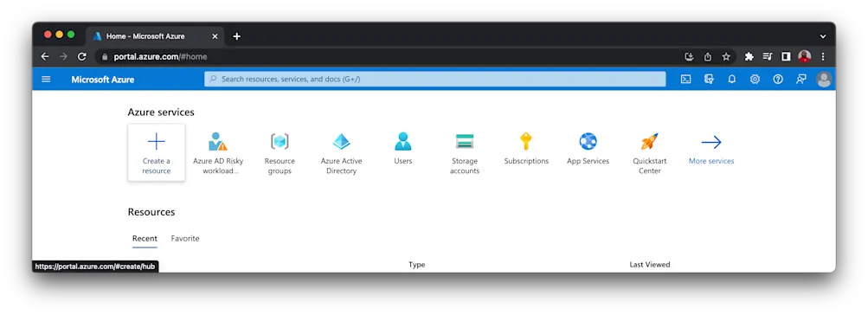Image resolution: width=868 pixels, height=315 pixels.
Task: Open Azure AD Risky workload service
Action: 218,152
